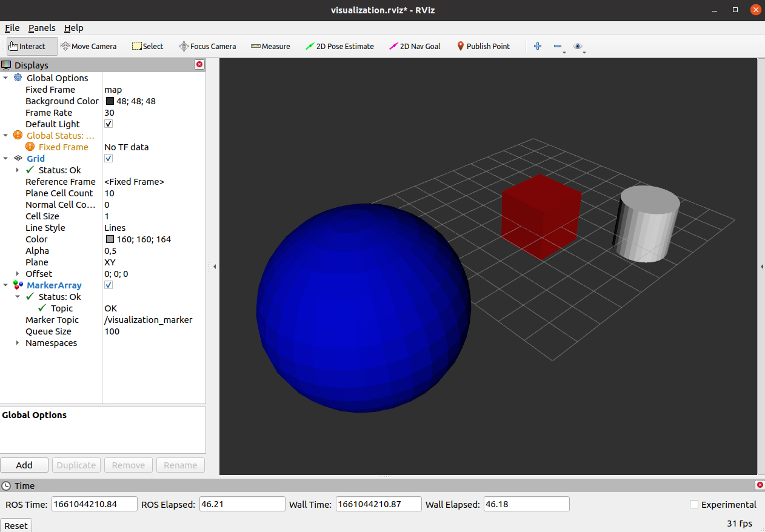Click the Global Status warning icon
Image resolution: width=765 pixels, height=532 pixels.
tap(18, 135)
